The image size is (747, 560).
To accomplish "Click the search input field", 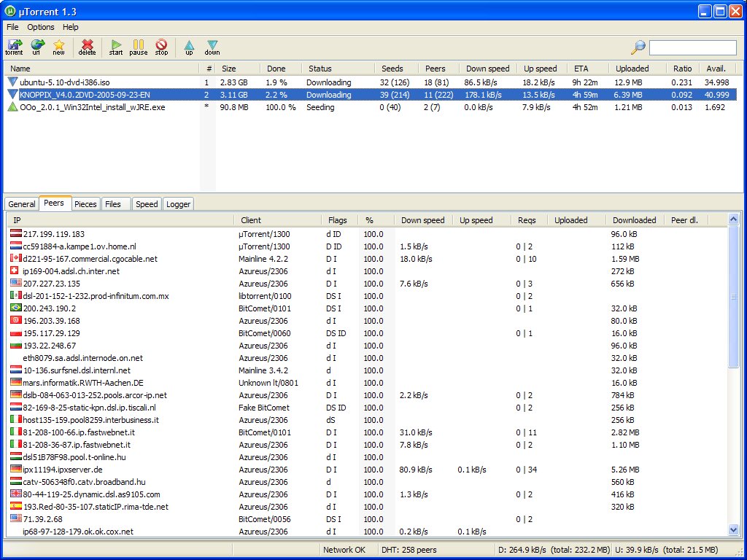I will click(693, 47).
